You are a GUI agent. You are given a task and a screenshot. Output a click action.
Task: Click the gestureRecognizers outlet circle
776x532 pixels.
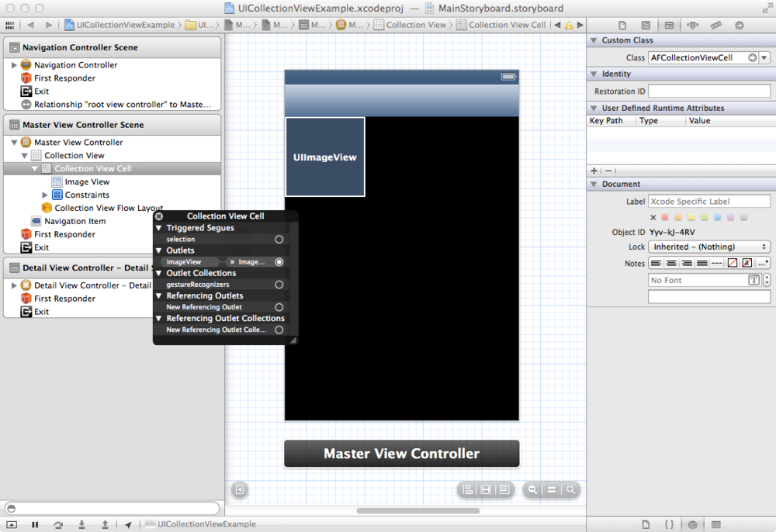tap(279, 285)
